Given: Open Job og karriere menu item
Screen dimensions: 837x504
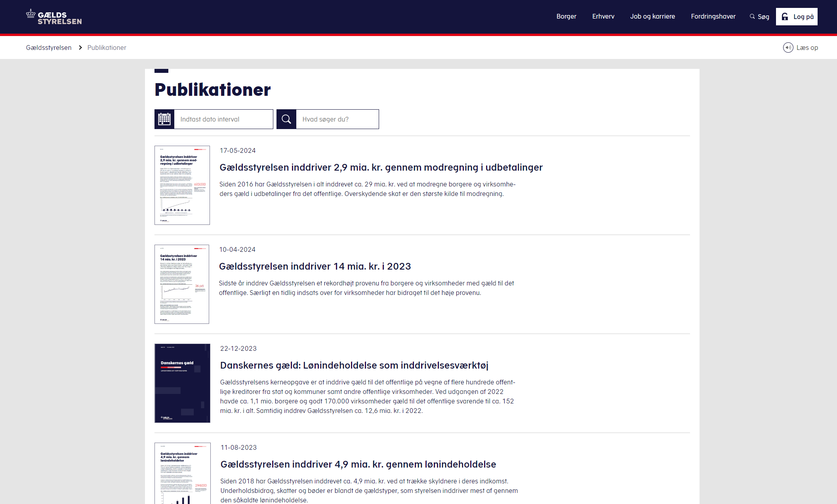Looking at the screenshot, I should tap(652, 17).
